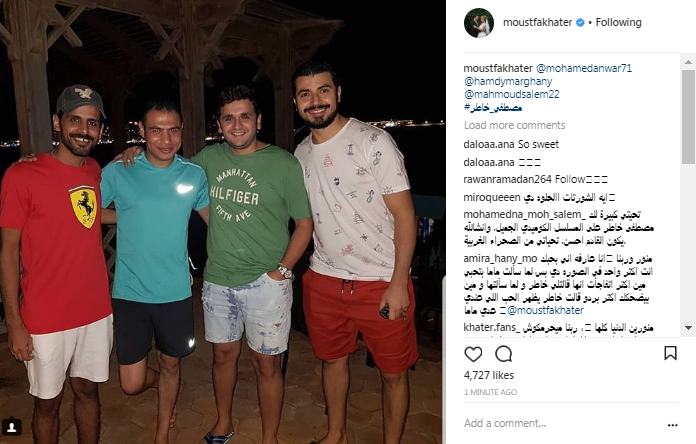Show tagged people icon on photo

point(12,427)
